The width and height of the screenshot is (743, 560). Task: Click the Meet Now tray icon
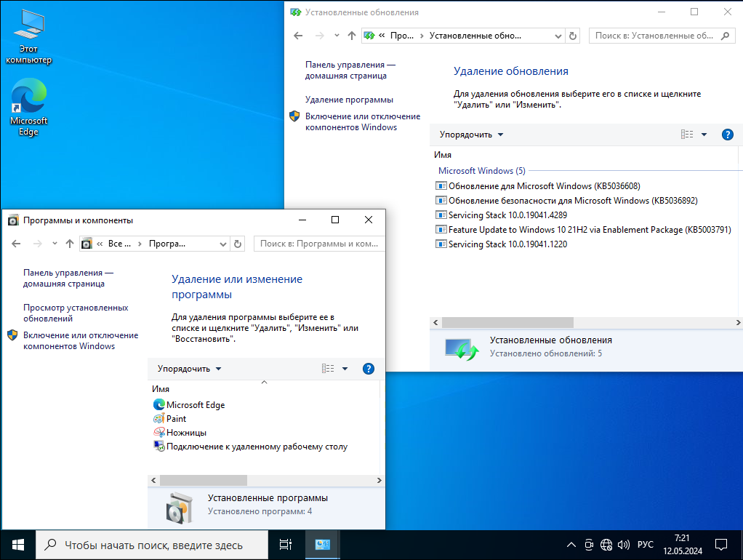tap(589, 545)
